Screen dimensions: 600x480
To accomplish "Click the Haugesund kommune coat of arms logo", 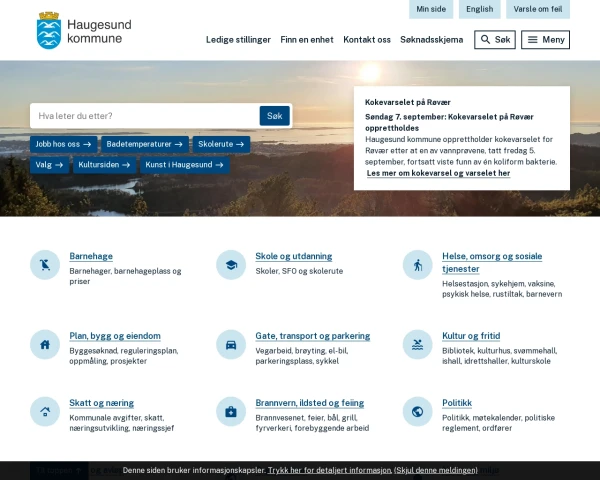I will coord(49,30).
